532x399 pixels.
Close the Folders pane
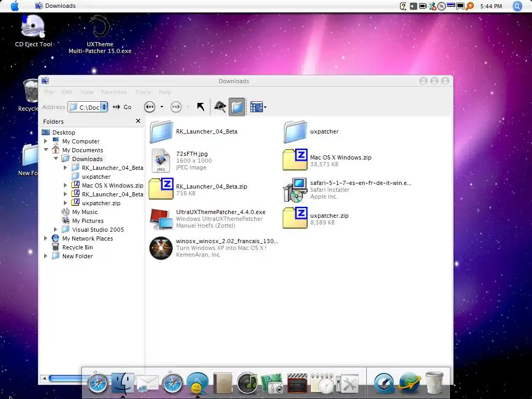coord(138,121)
